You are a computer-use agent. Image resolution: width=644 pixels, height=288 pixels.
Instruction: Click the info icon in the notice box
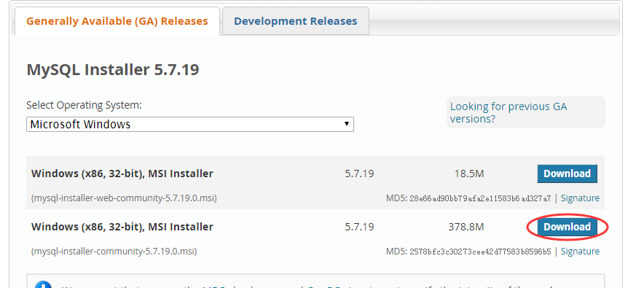point(43,284)
